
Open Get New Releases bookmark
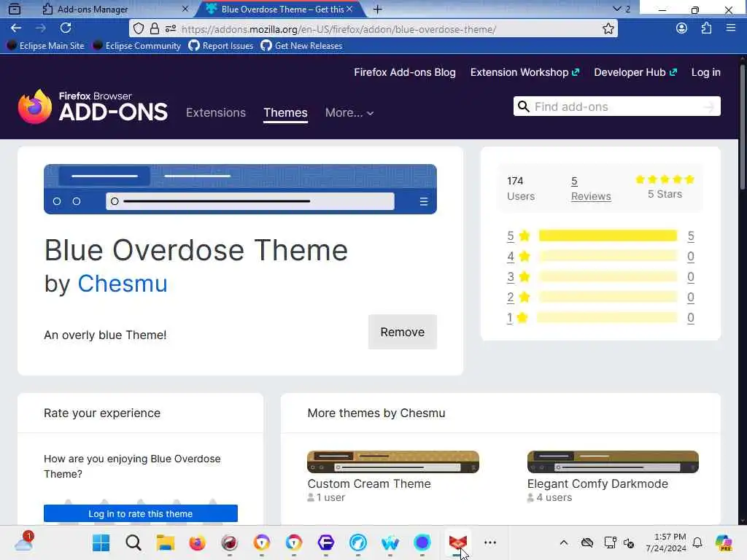click(x=301, y=46)
